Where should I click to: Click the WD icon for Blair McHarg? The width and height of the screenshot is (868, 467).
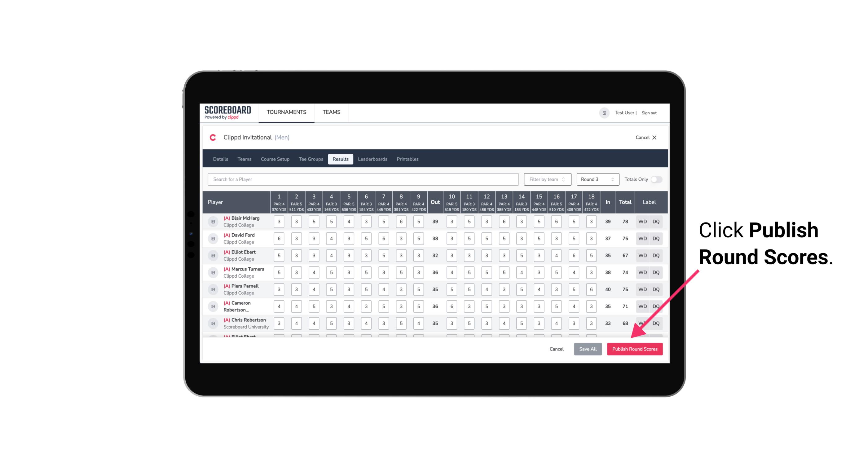643,222
